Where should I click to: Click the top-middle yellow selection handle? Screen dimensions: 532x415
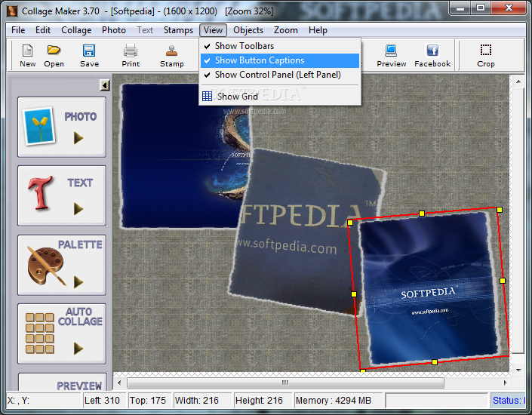pos(422,214)
